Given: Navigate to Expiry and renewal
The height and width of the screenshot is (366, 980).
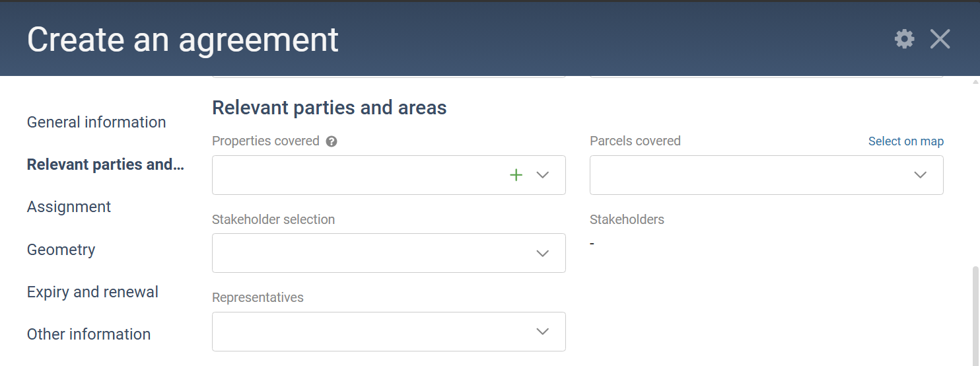Looking at the screenshot, I should (x=92, y=292).
